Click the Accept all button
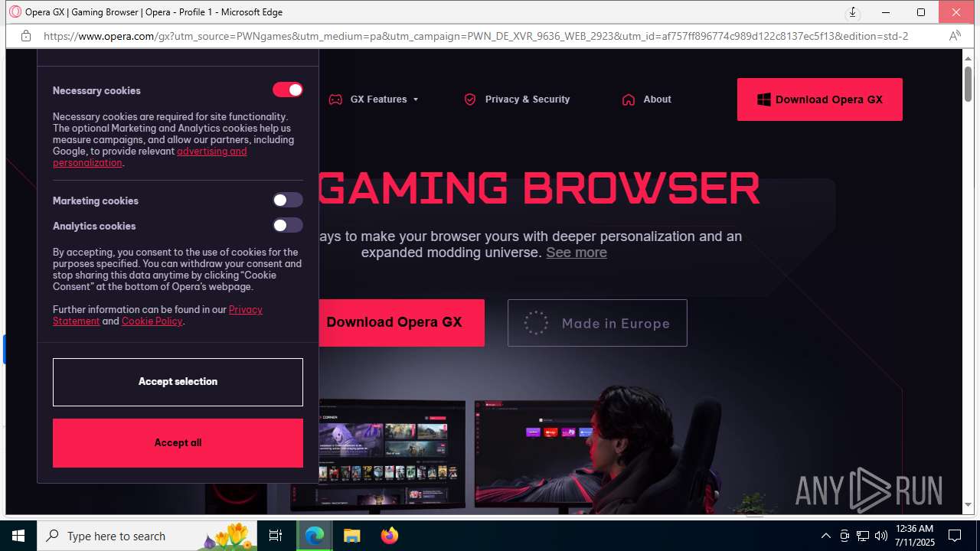 tap(178, 443)
